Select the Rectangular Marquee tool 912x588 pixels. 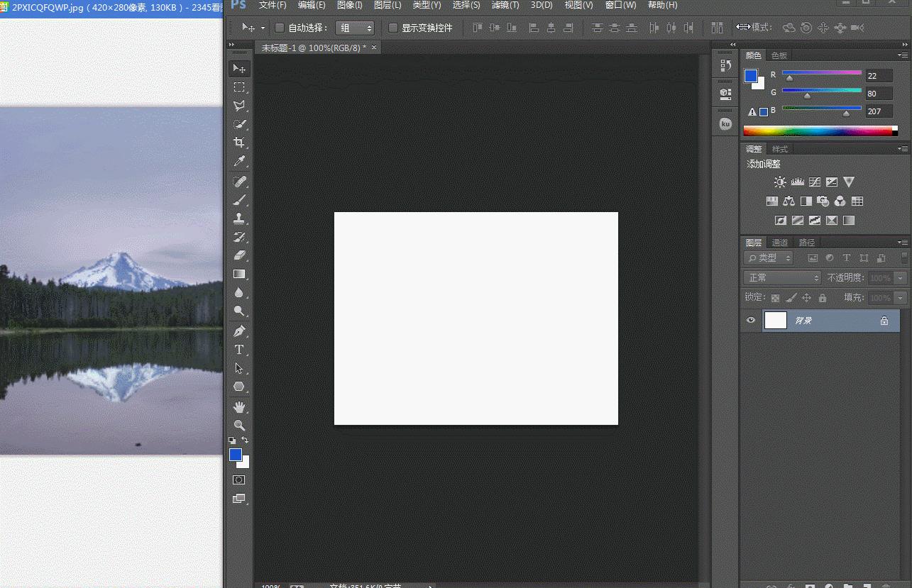pos(239,87)
